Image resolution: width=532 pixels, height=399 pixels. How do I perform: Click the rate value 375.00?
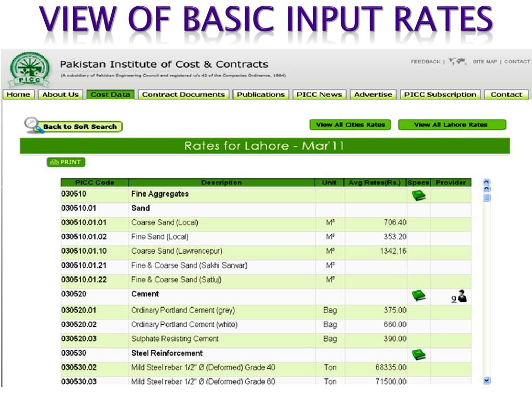395,310
